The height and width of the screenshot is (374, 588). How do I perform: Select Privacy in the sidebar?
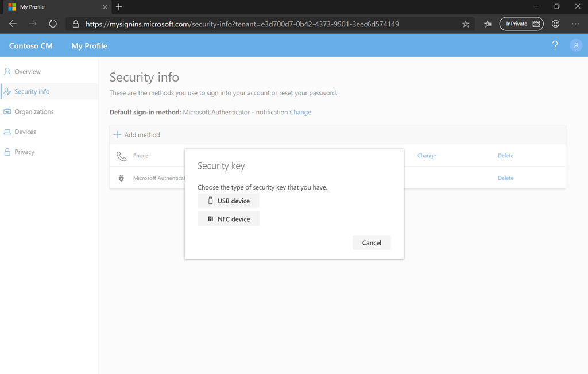[24, 152]
